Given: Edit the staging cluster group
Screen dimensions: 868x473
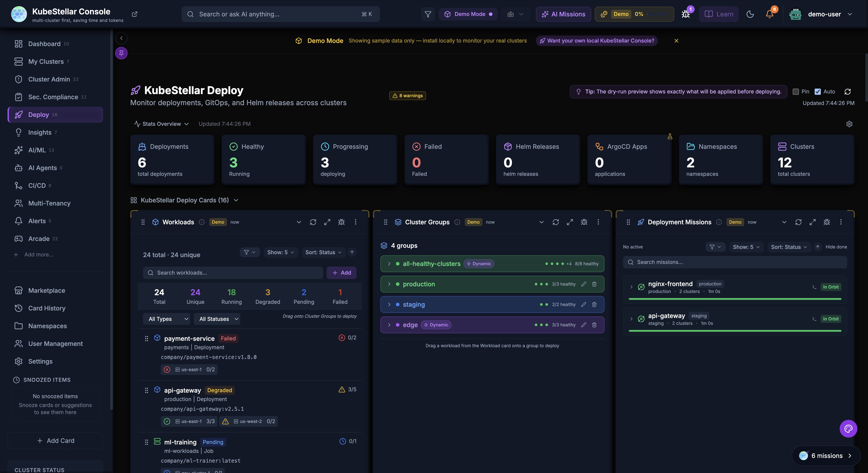Looking at the screenshot, I should (584, 304).
